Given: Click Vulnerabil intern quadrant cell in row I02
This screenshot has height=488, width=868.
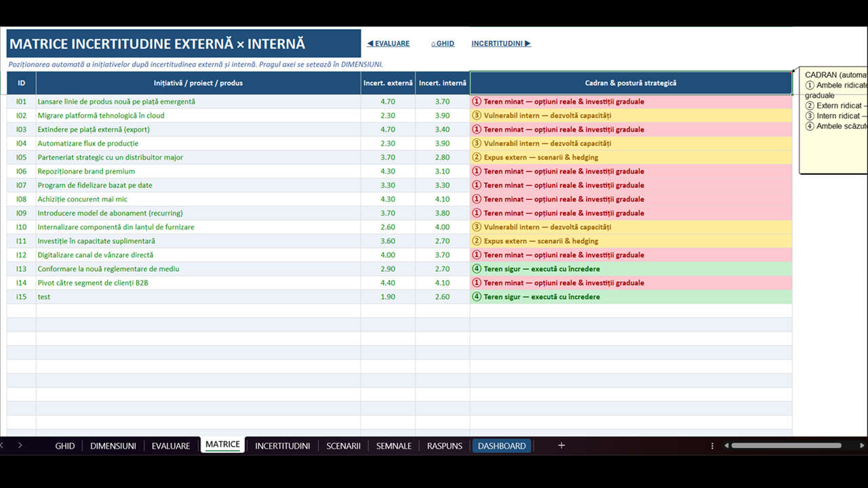Looking at the screenshot, I should 631,115.
